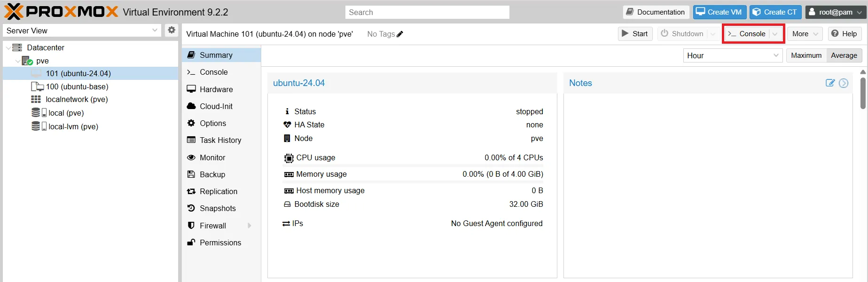
Task: Click the Search input field
Action: tap(427, 12)
